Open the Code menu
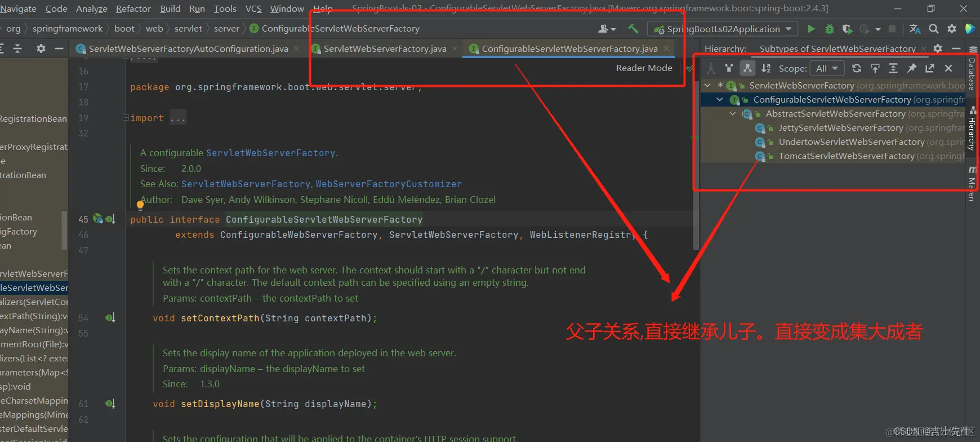This screenshot has height=442, width=980. point(56,8)
